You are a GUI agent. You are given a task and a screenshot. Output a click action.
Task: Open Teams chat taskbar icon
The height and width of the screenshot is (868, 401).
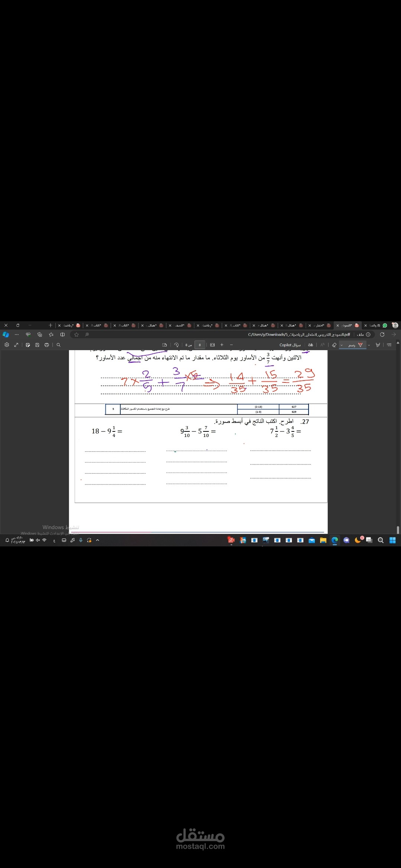pyautogui.click(x=346, y=540)
